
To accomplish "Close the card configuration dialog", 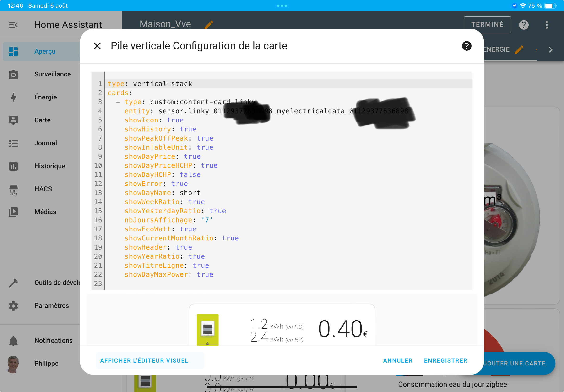I will (97, 46).
